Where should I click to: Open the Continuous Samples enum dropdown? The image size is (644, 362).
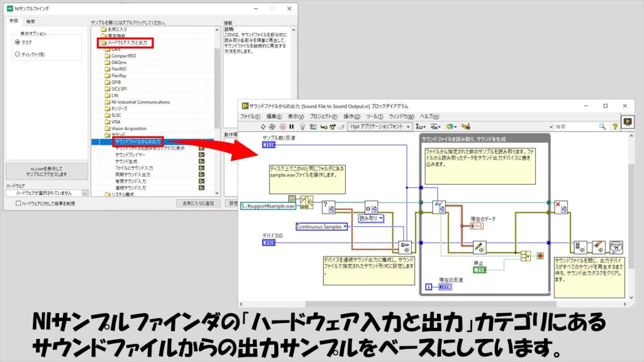point(321,226)
